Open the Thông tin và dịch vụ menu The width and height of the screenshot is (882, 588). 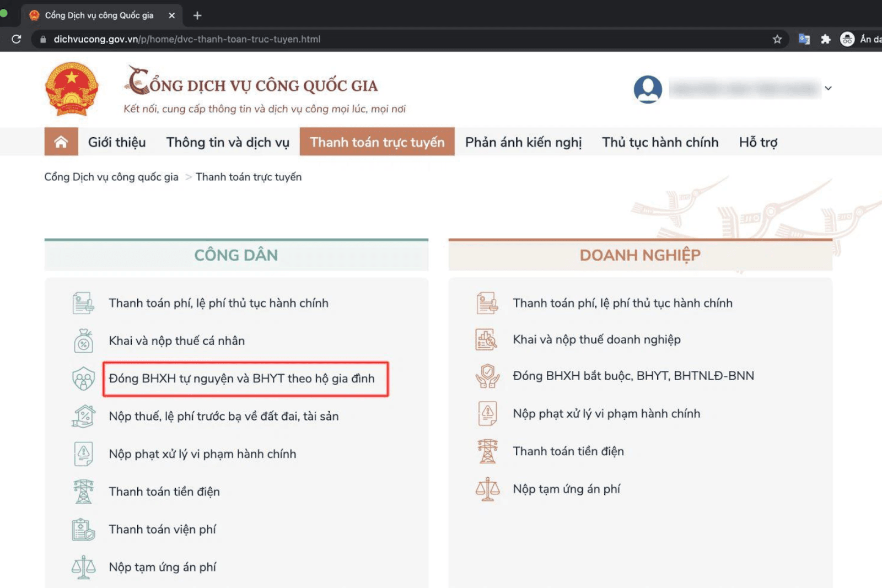[228, 142]
